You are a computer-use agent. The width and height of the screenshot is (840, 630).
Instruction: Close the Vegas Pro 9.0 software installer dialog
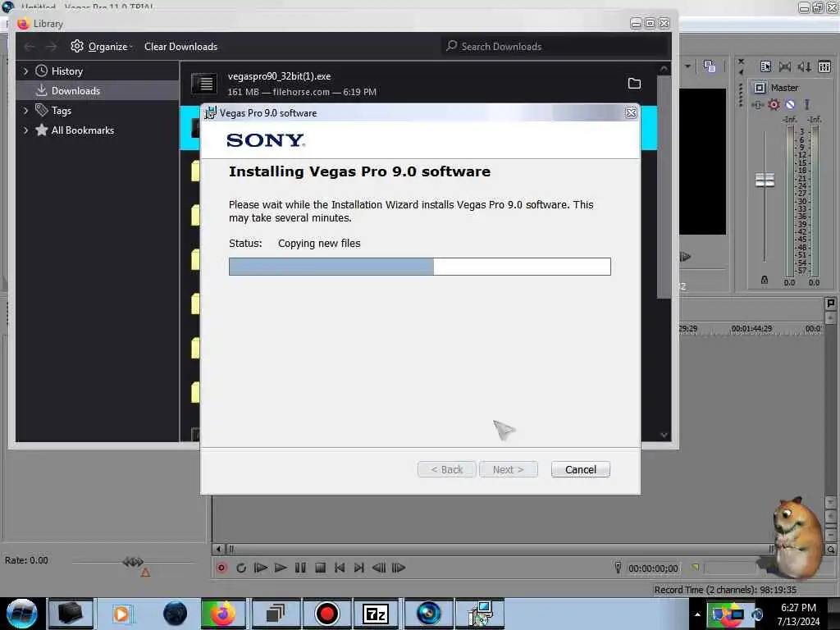pos(631,112)
